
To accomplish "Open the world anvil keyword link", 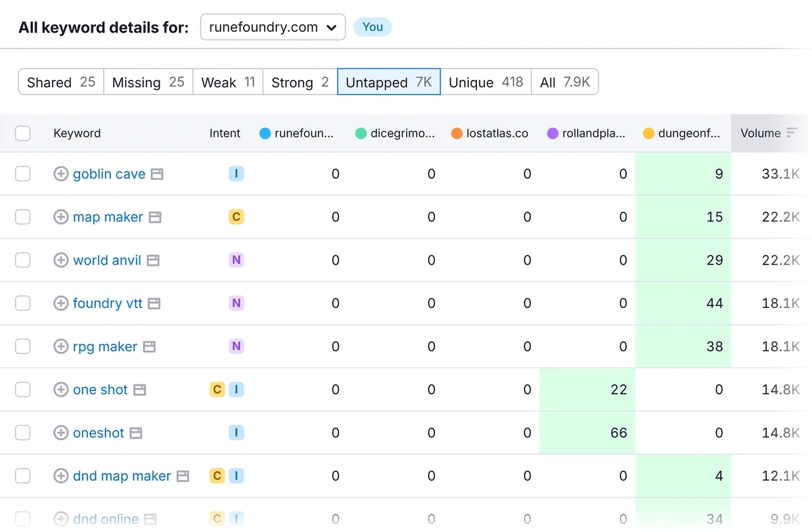I will 107,260.
